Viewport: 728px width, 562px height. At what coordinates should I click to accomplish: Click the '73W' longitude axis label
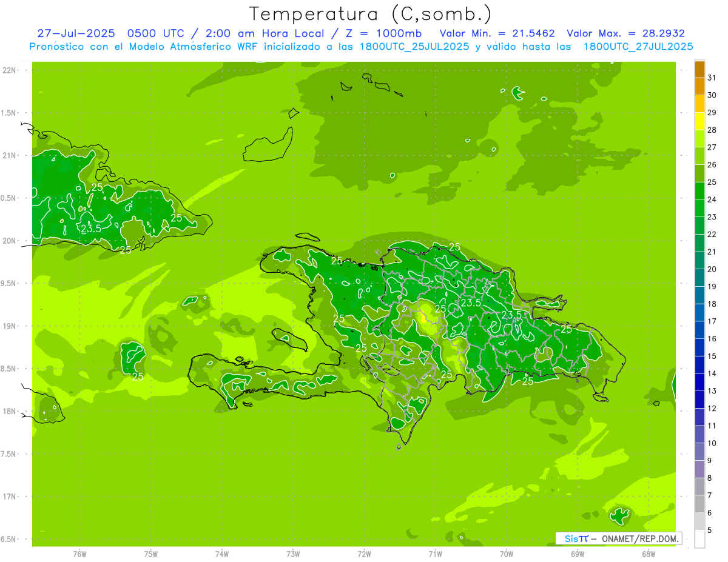point(293,554)
